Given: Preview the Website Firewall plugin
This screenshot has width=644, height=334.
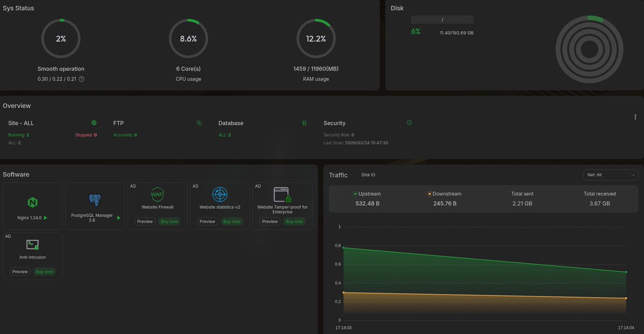Looking at the screenshot, I should tap(145, 221).
